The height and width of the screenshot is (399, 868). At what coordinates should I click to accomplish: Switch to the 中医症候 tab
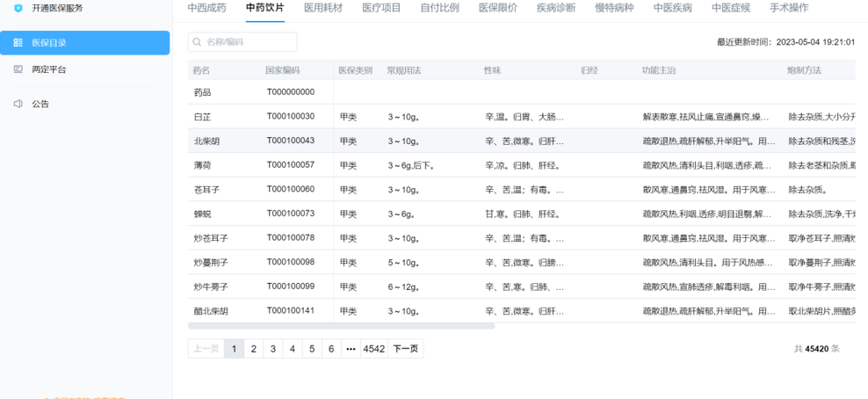[x=731, y=8]
